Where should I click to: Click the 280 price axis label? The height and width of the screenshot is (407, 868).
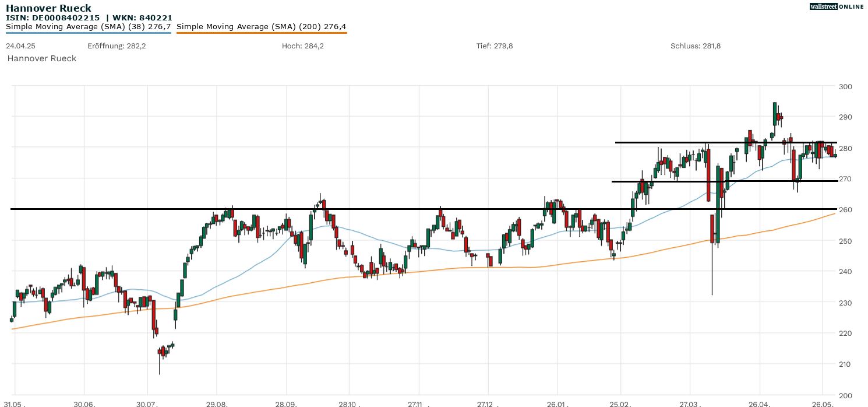coord(845,148)
